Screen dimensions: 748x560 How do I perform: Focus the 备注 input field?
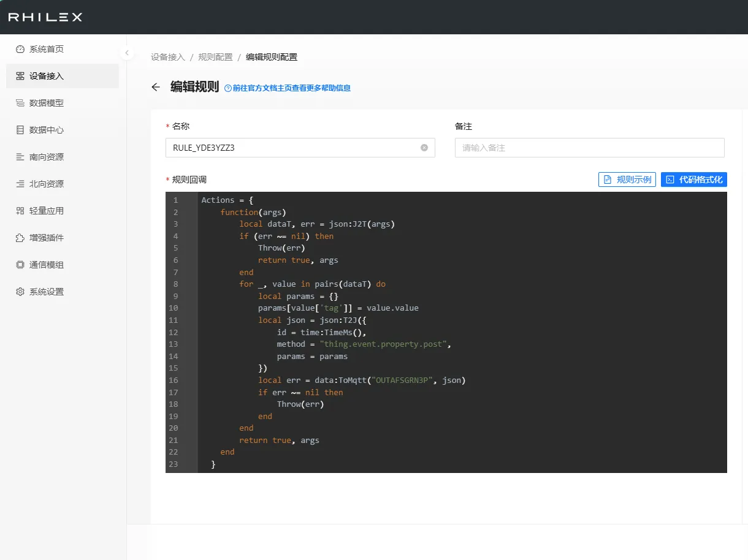click(590, 148)
